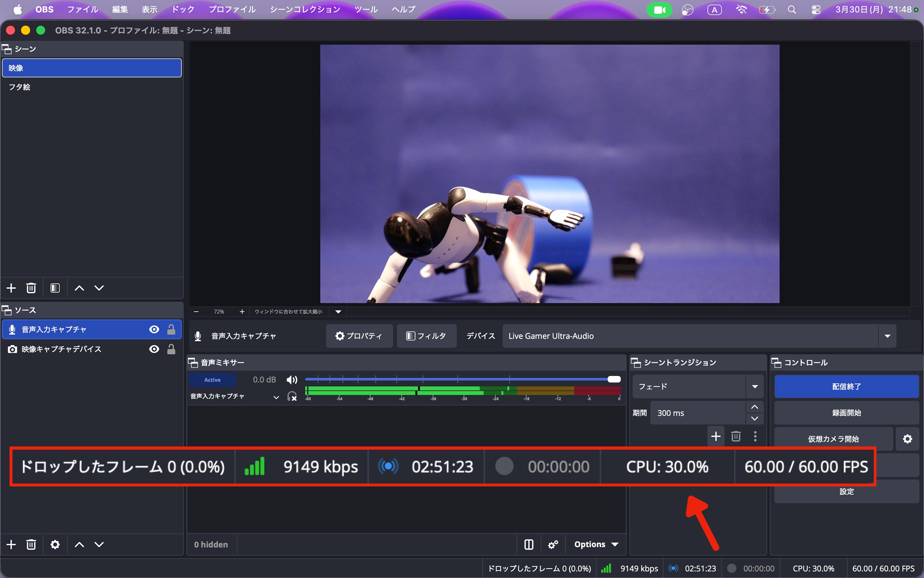924x578 pixels.
Task: Click the headphone monitoring icon in mixer
Action: tap(292, 397)
